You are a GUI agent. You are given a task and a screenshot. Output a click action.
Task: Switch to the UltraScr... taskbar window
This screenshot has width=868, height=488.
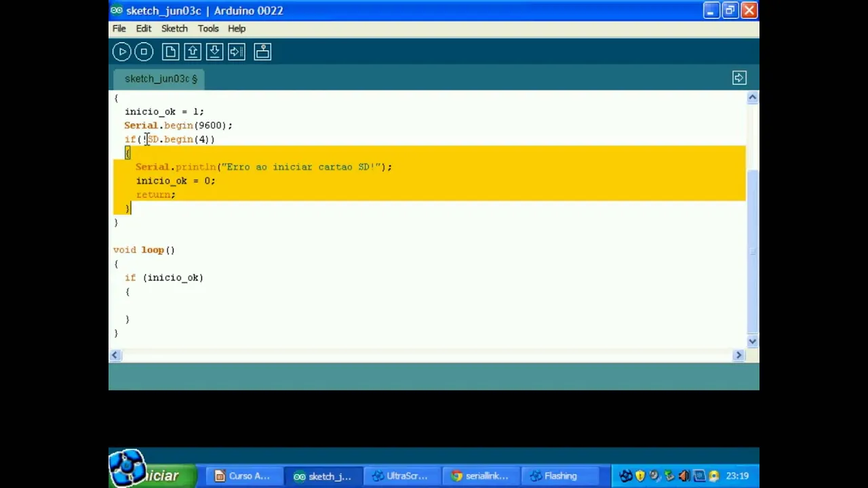click(x=402, y=476)
